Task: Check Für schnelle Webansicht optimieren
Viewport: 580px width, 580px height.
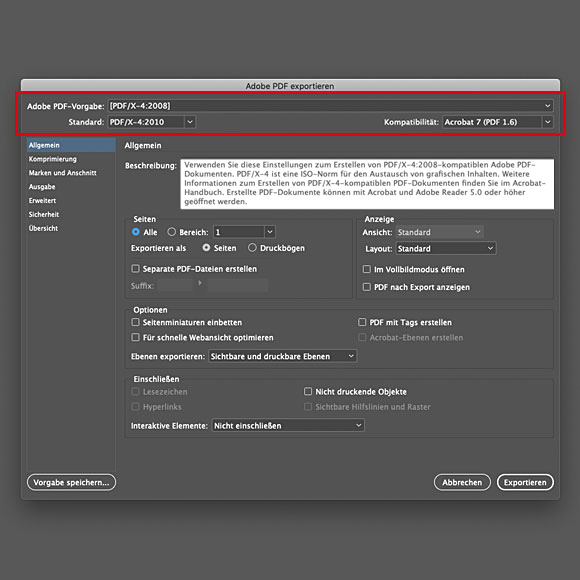Action: [x=135, y=337]
